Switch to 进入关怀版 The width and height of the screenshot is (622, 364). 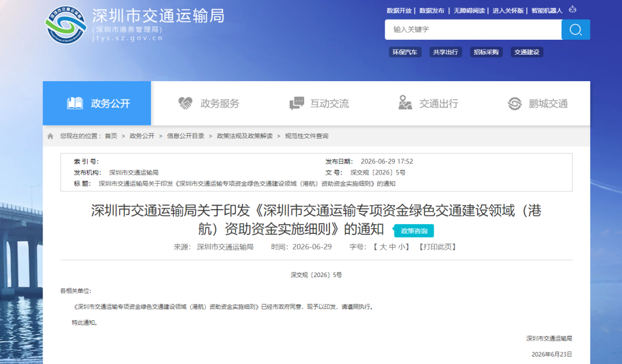pos(508,11)
